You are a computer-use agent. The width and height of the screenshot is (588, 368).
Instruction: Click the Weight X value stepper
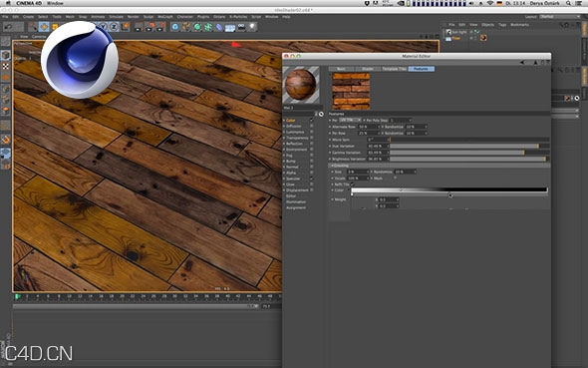(397, 199)
